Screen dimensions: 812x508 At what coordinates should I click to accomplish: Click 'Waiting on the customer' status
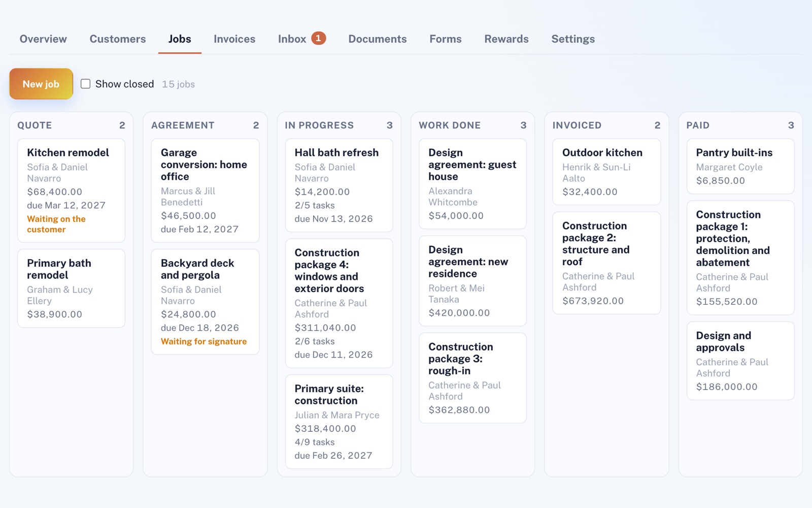click(56, 224)
